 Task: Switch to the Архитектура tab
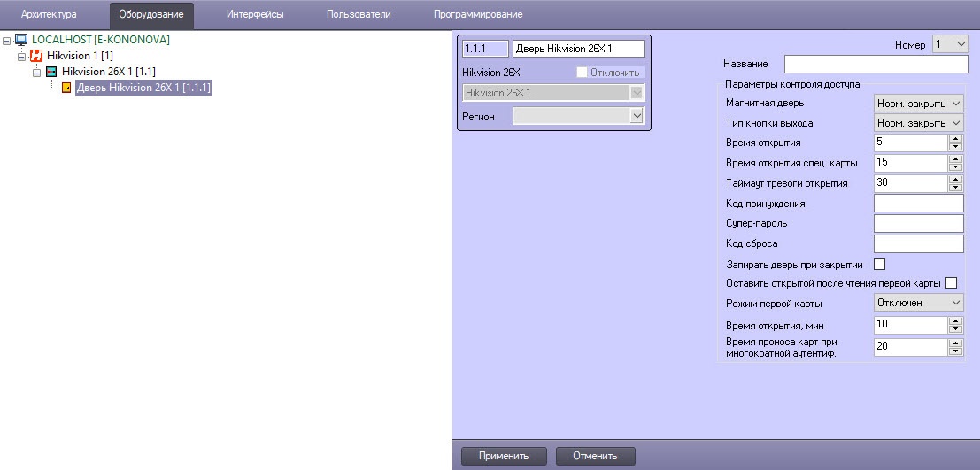coord(49,15)
